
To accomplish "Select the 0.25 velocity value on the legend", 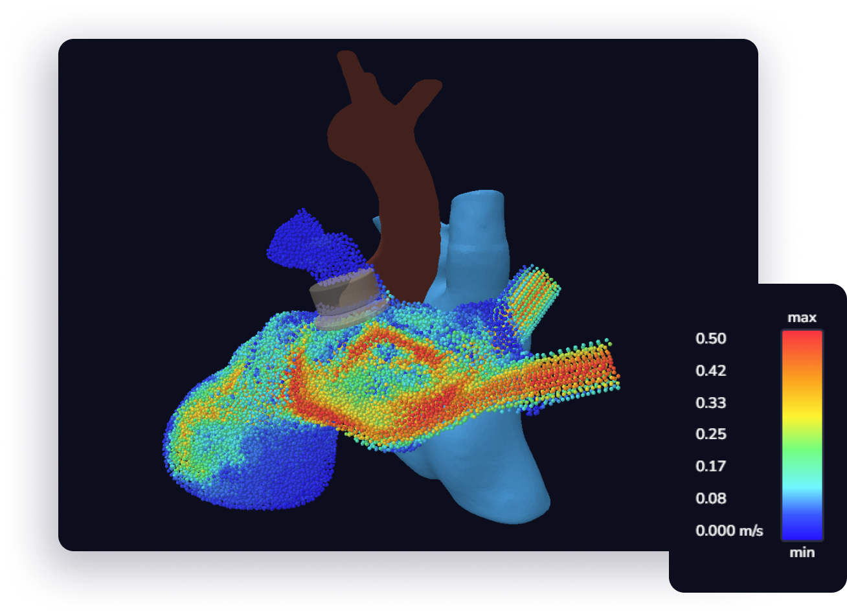I will click(x=711, y=434).
